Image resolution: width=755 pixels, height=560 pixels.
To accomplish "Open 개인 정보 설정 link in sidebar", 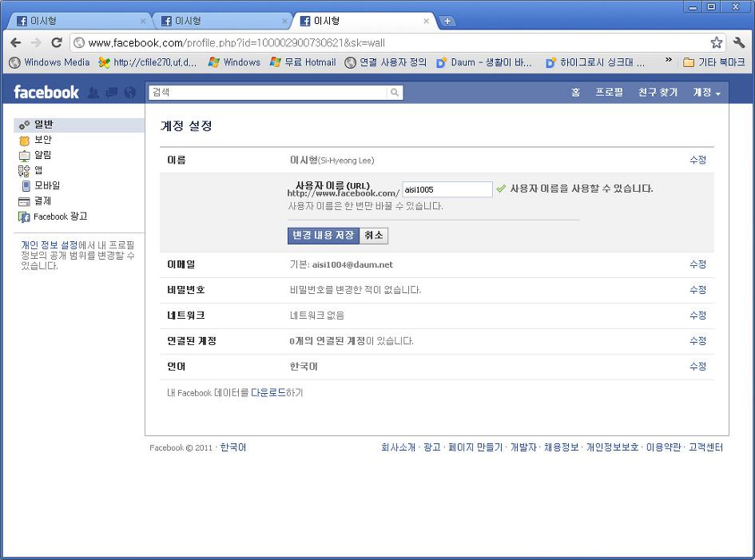I will (49, 245).
